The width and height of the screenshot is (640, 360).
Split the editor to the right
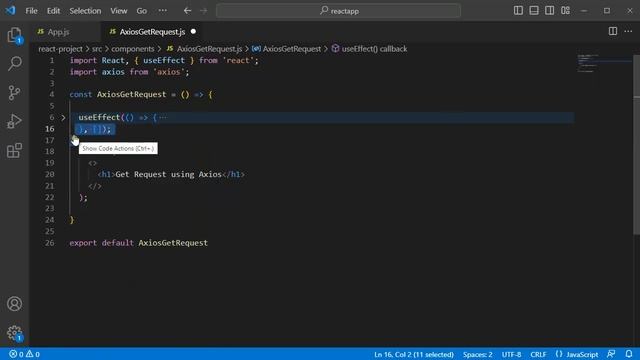click(x=613, y=31)
